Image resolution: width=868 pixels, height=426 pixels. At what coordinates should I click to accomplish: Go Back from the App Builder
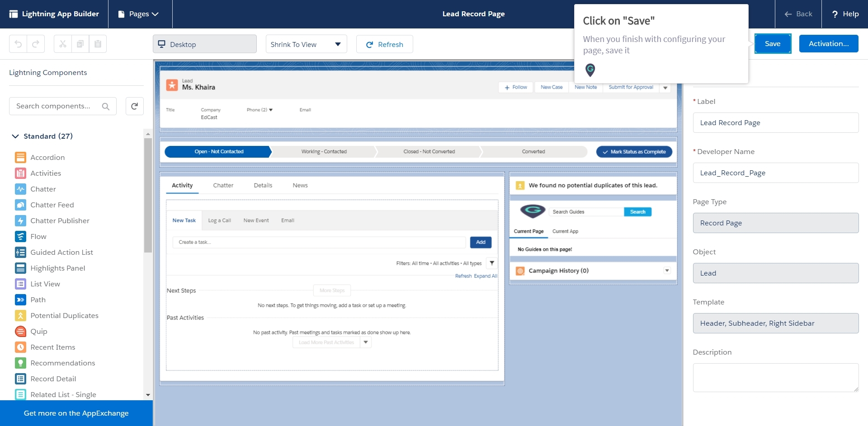point(798,14)
